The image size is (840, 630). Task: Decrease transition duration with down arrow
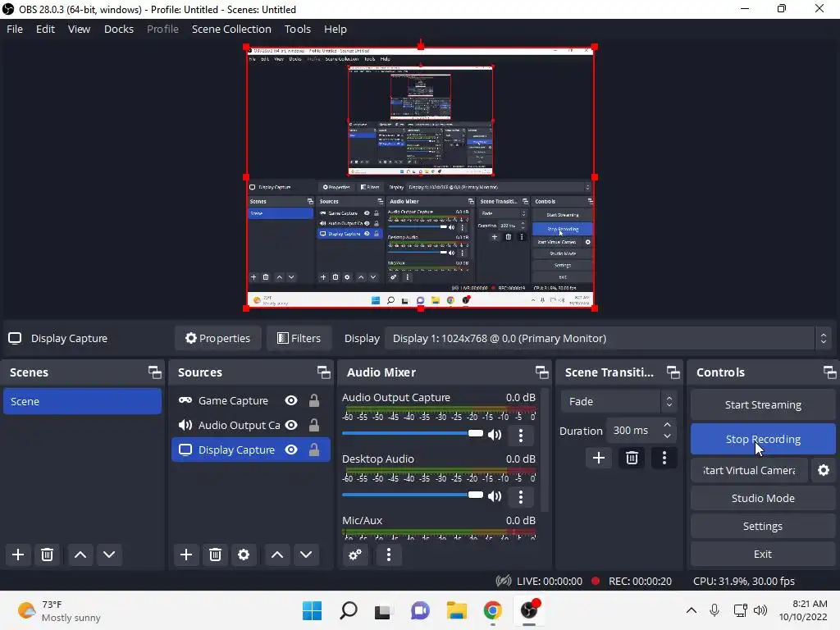pos(668,436)
